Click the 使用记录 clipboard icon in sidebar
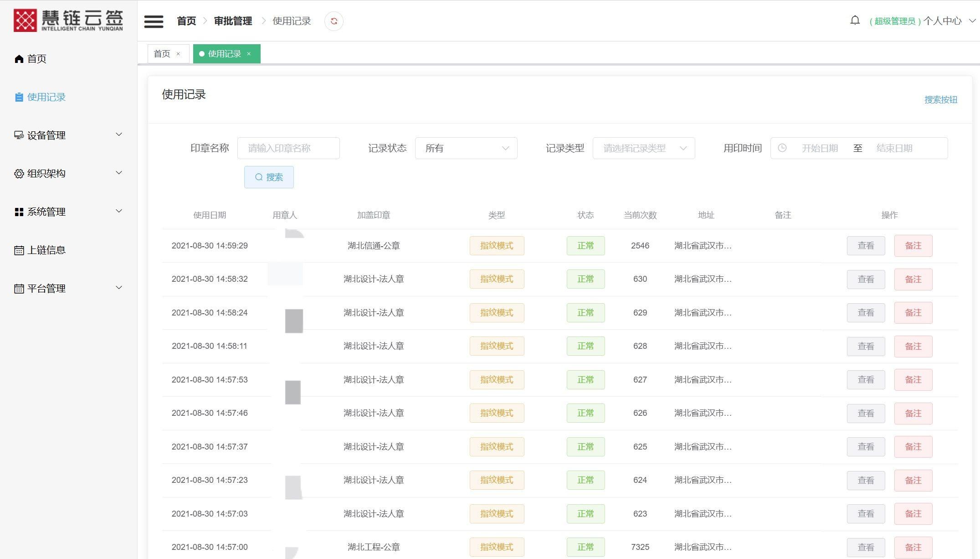The height and width of the screenshot is (559, 980). 19,97
